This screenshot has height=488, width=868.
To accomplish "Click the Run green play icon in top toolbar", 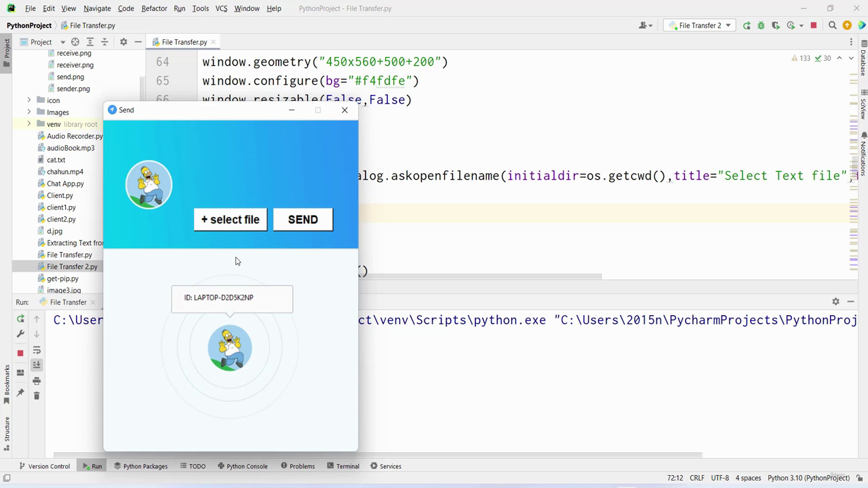I will click(x=747, y=26).
